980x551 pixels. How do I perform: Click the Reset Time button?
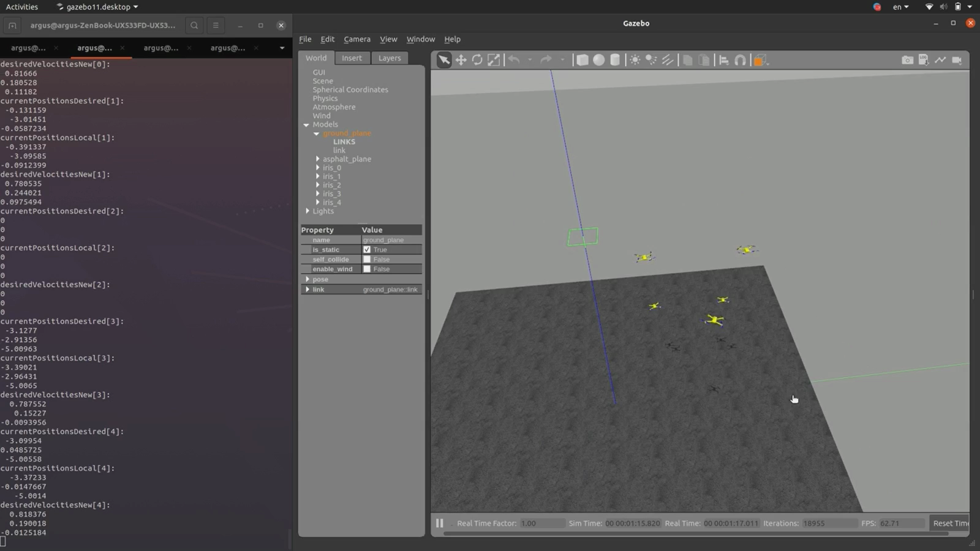949,523
